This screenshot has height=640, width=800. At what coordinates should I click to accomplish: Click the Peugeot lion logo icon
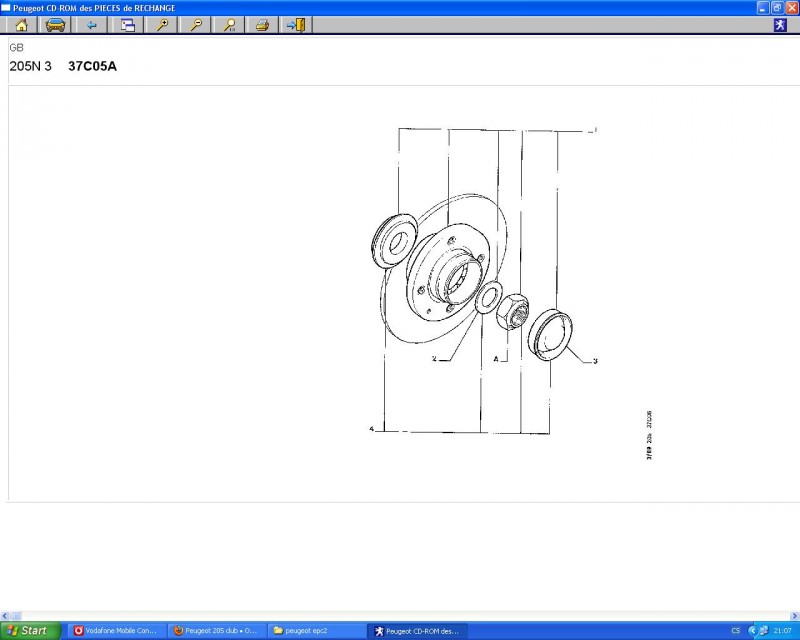(780, 25)
